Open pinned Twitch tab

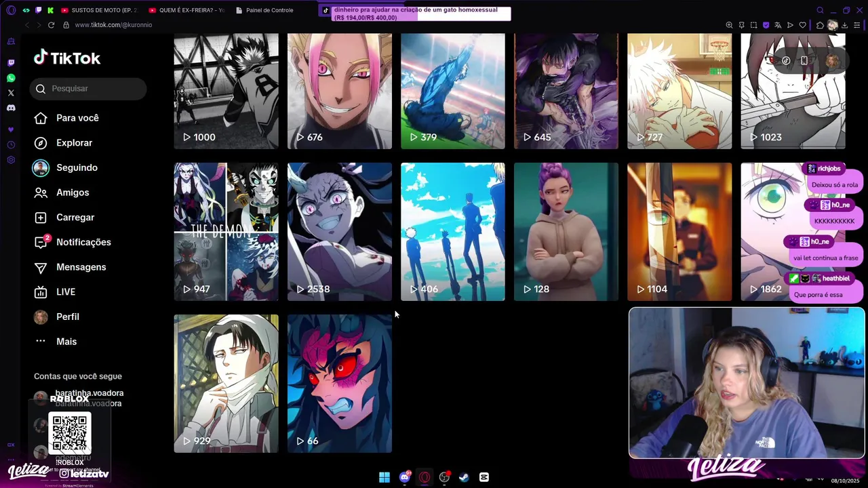click(x=39, y=10)
